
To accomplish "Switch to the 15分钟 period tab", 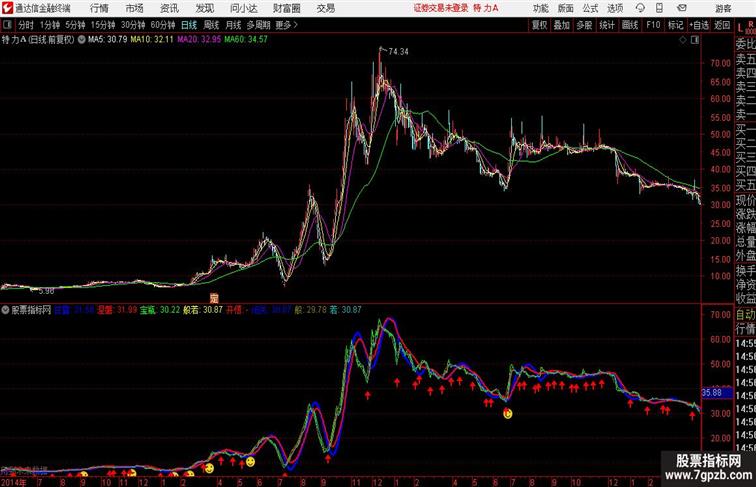I will [103, 25].
